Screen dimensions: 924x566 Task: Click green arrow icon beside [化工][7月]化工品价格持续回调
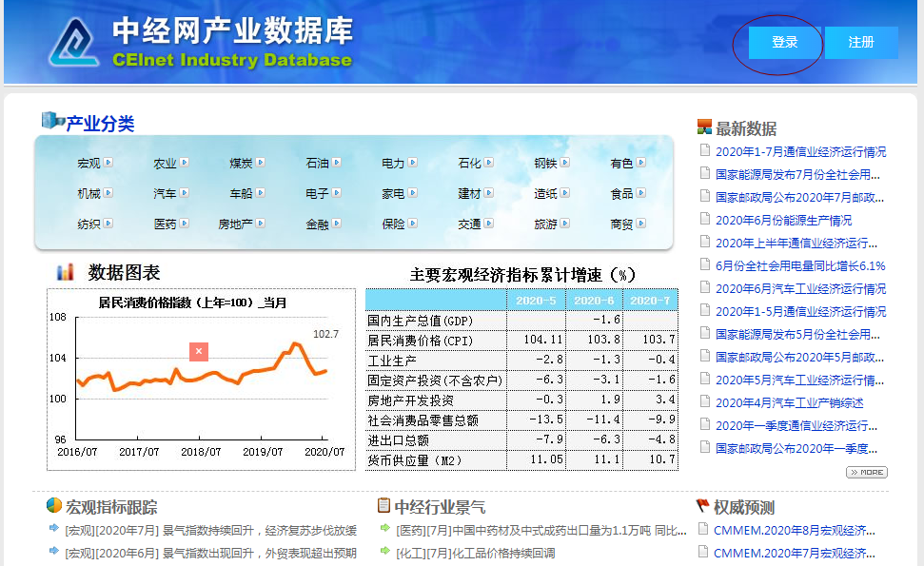385,551
